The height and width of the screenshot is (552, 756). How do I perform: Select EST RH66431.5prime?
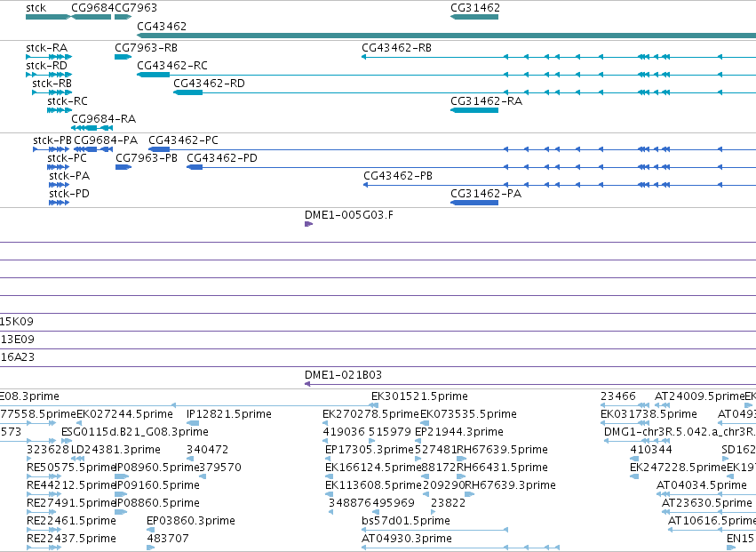point(461,476)
